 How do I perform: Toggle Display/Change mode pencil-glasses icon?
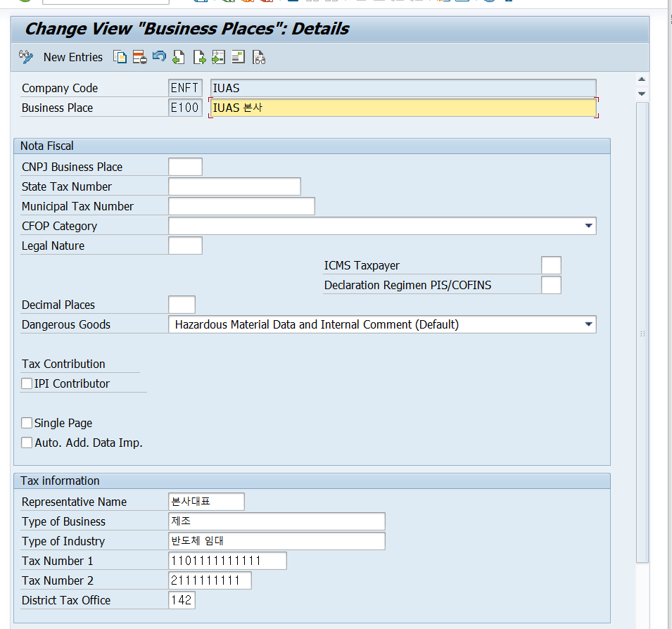(26, 57)
